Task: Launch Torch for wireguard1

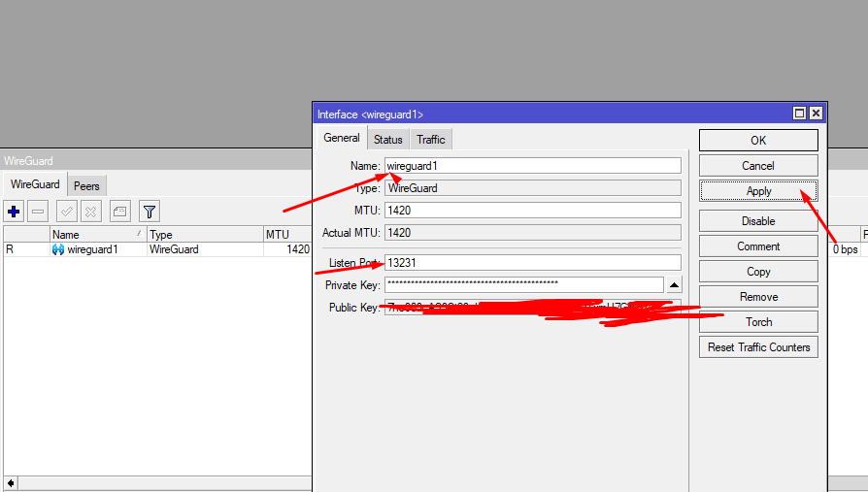Action: pos(758,322)
